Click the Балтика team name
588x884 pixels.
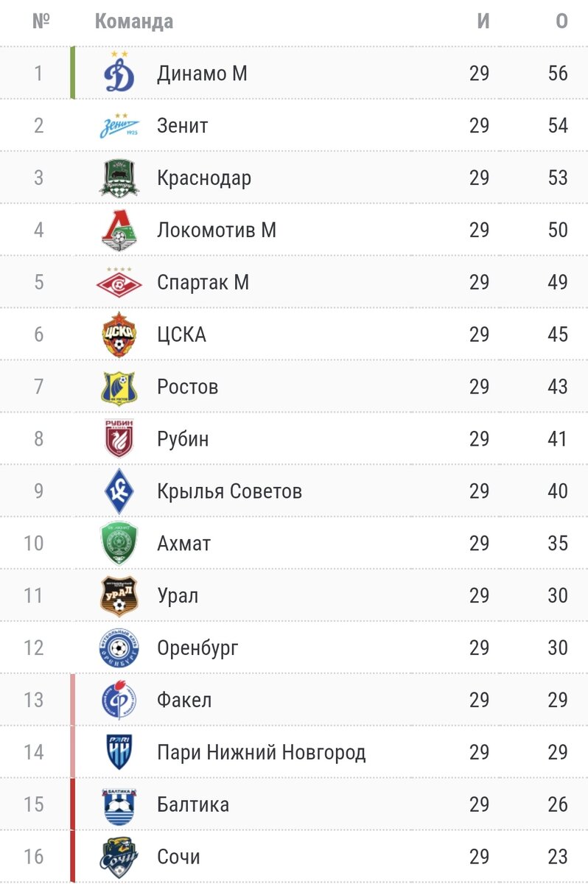(193, 804)
